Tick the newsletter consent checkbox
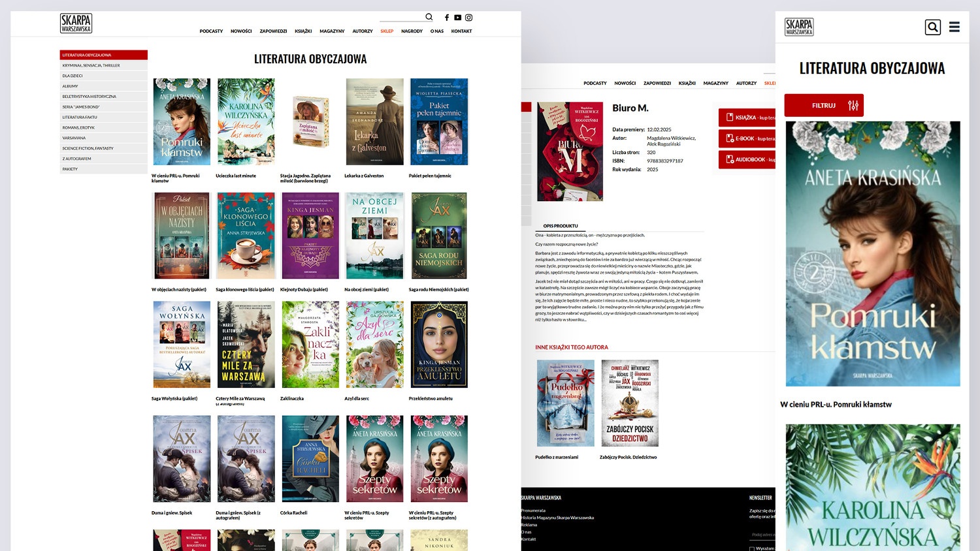 752,548
